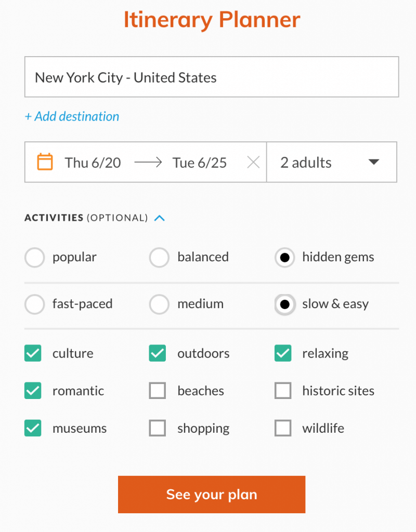Edit the New York City destination field
Screen dimensions: 416x532
point(211,77)
